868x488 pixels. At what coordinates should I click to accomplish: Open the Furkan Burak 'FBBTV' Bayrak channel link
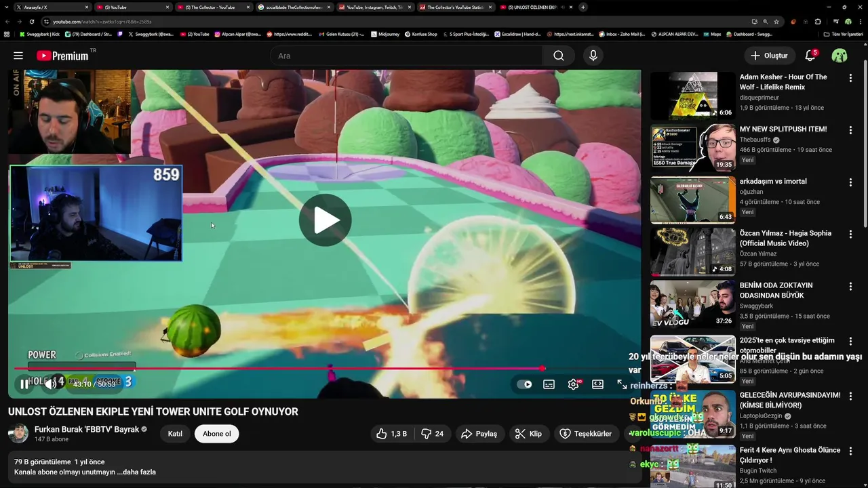tap(87, 429)
